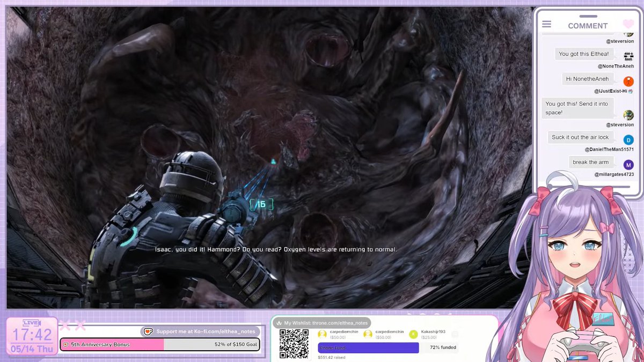Click the in-game subtitle about oxygen levels
This screenshot has width=644, height=362.
(x=276, y=249)
